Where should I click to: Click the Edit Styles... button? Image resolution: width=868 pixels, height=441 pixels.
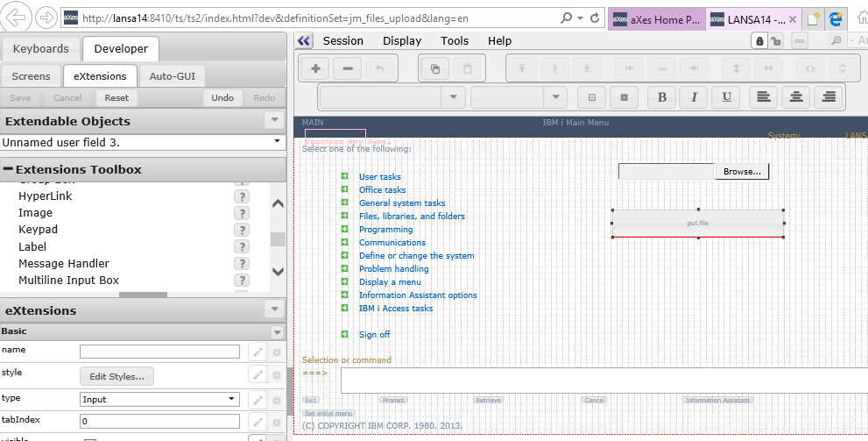[x=116, y=376]
